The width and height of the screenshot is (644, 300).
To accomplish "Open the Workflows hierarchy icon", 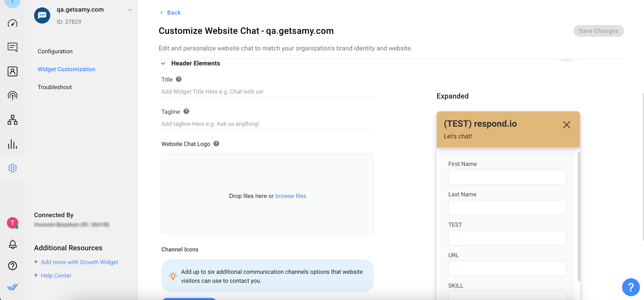I will pos(13,120).
